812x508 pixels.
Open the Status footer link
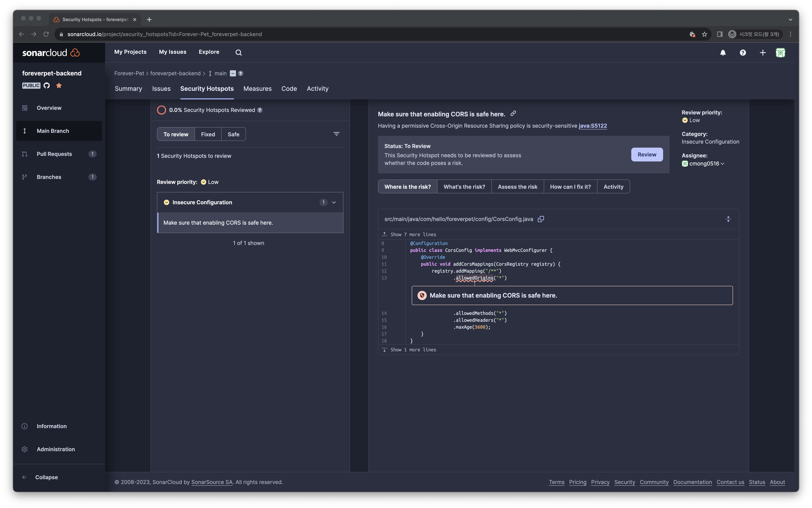click(x=757, y=482)
